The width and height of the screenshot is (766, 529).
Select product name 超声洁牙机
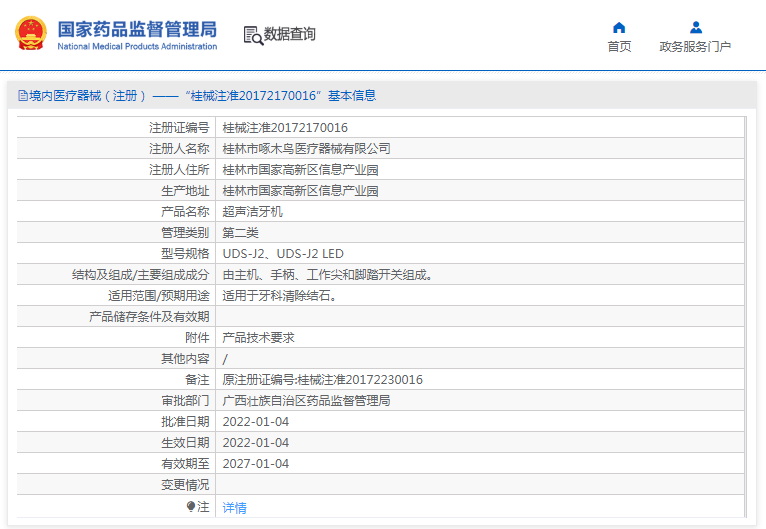click(253, 212)
